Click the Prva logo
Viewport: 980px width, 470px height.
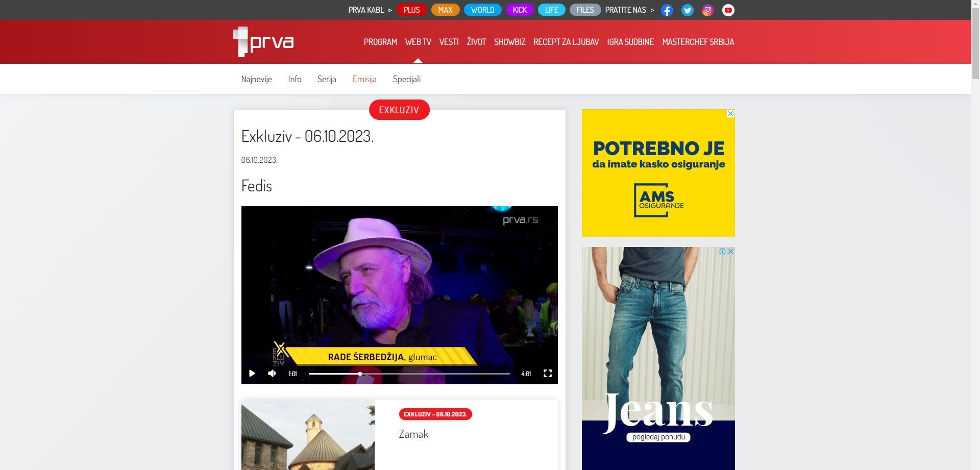[x=263, y=42]
